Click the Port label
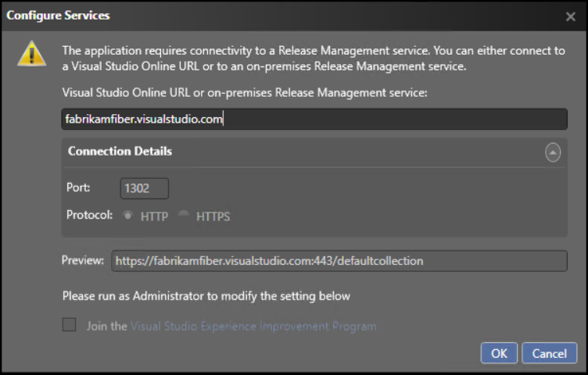Viewport: 588px width, 375px height. coord(78,187)
